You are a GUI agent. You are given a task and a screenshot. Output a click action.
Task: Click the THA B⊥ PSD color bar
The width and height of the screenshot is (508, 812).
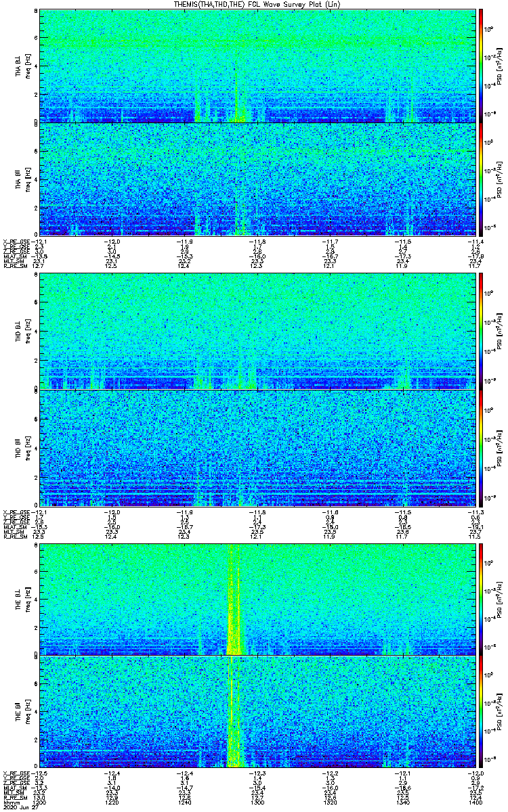482,66
